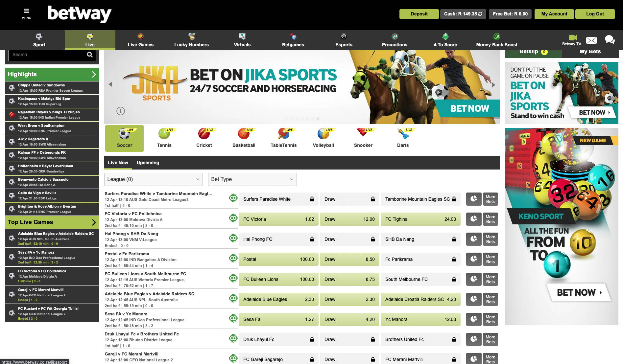Open the Lucky Numbers menu item

191,40
